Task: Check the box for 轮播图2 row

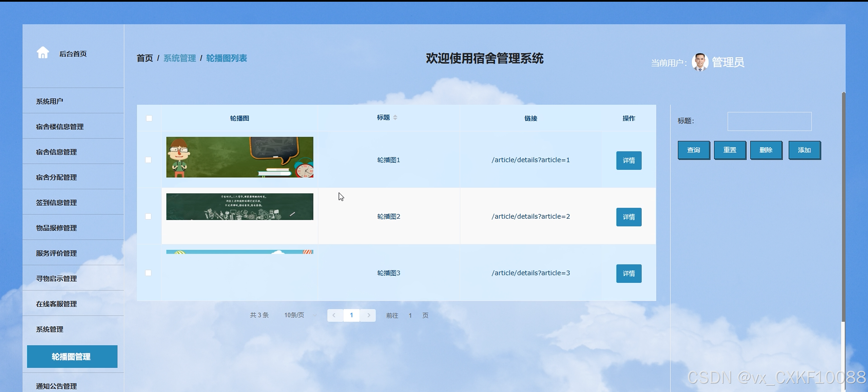Action: click(149, 216)
